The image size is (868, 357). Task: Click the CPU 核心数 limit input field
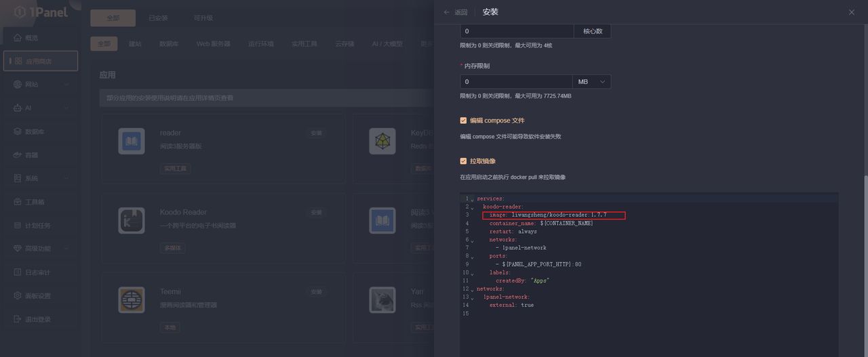click(517, 31)
